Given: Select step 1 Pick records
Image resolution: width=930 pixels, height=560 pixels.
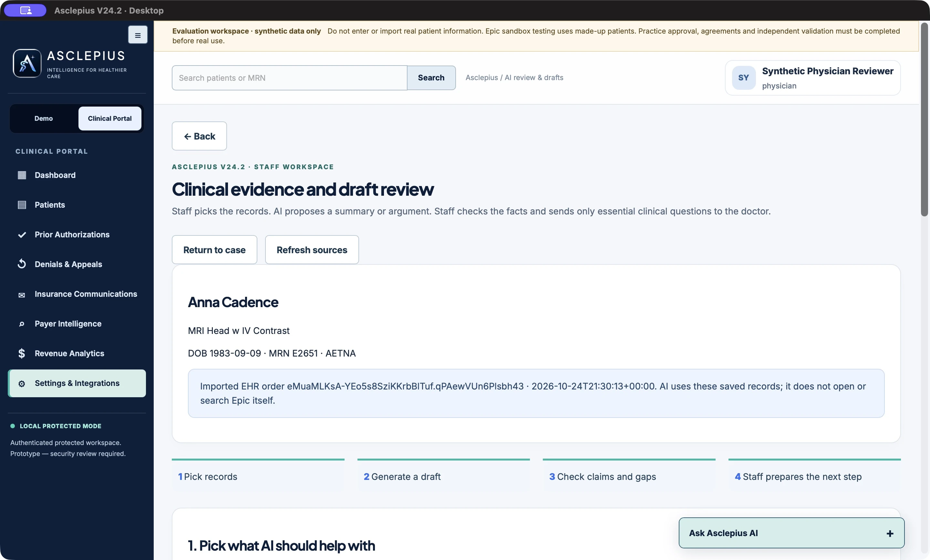Looking at the screenshot, I should pos(258,476).
